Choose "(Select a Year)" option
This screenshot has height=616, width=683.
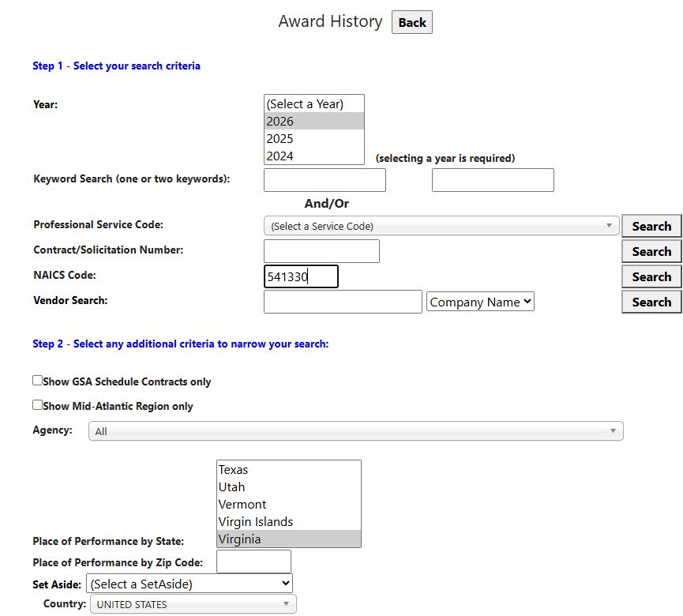click(313, 104)
